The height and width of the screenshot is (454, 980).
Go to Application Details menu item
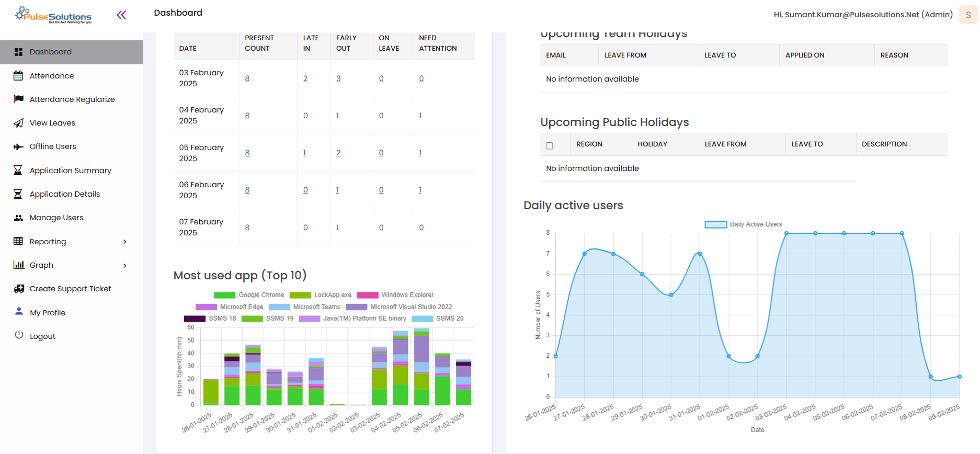point(64,194)
